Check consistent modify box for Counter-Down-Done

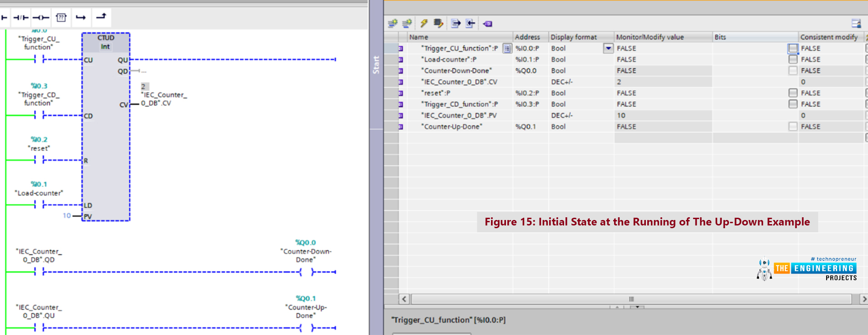point(793,71)
